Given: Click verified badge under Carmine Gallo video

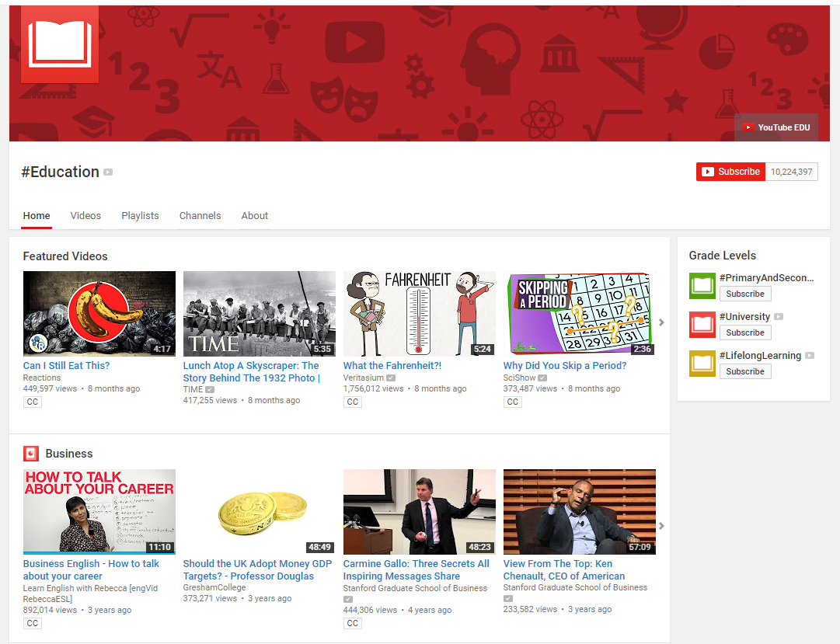Looking at the screenshot, I should 348,599.
